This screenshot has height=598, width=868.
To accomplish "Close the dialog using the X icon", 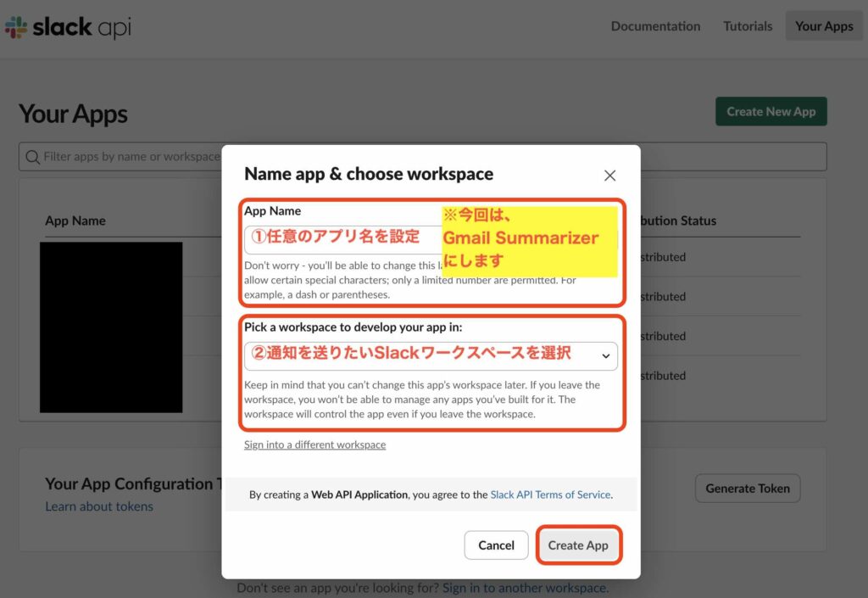I will point(609,175).
